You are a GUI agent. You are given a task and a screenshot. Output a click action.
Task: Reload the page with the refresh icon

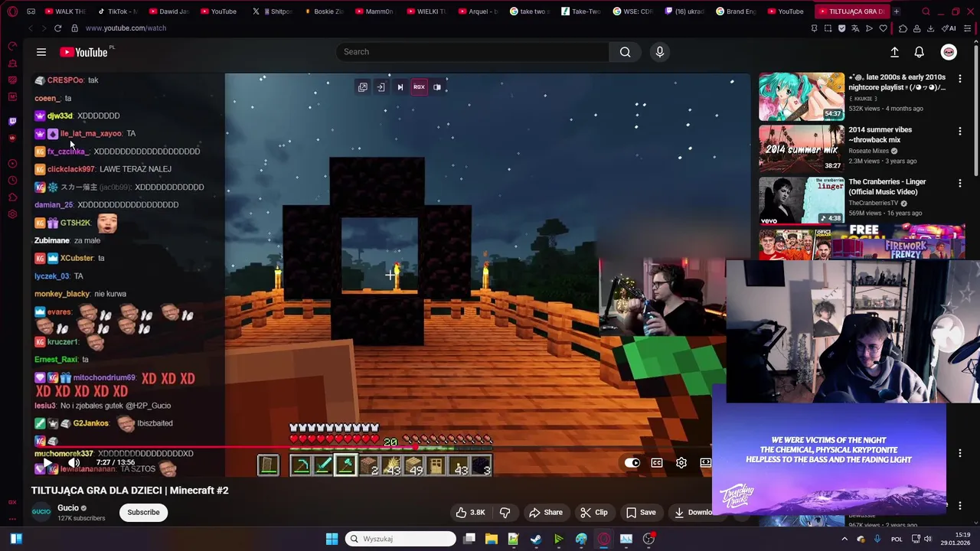click(57, 28)
